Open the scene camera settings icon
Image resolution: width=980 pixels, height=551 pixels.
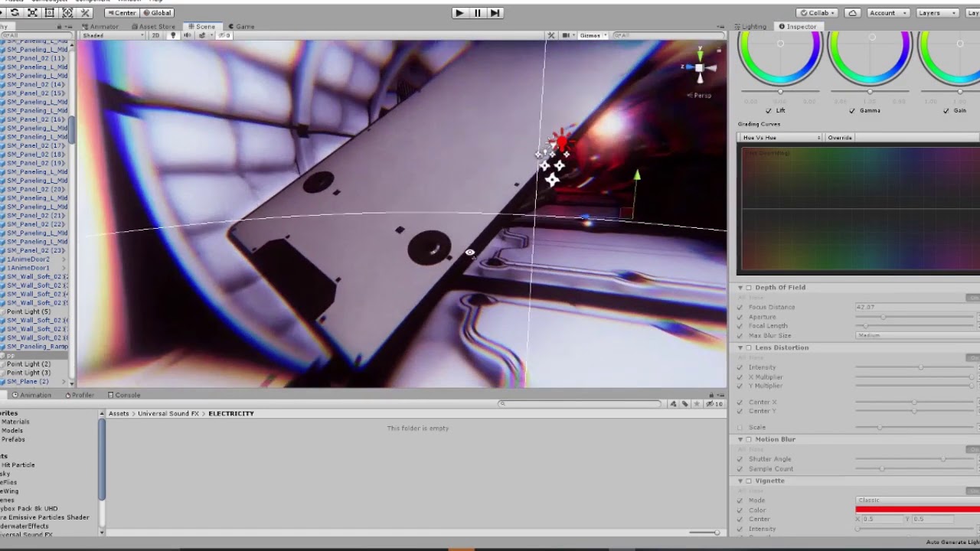(x=567, y=35)
